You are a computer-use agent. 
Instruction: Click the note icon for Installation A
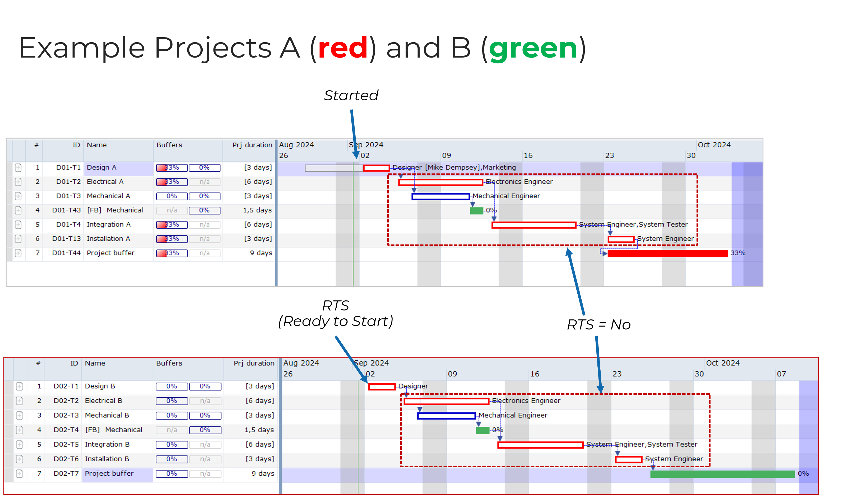tap(18, 239)
